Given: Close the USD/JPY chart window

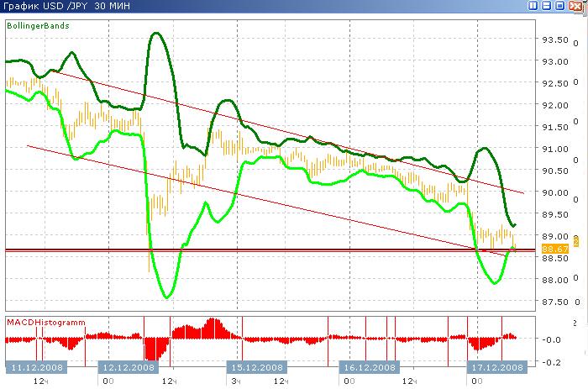Looking at the screenshot, I should 575,7.
